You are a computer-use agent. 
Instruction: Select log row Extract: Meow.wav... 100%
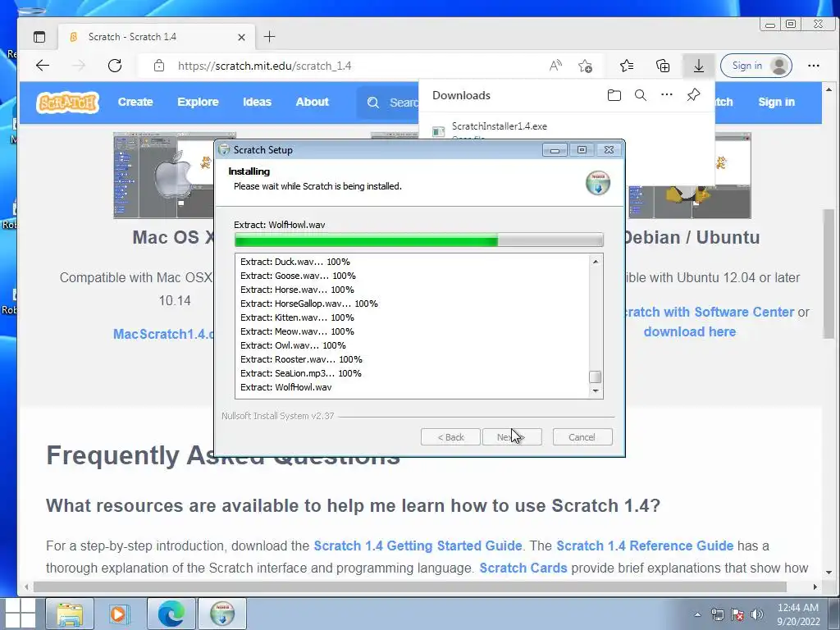point(297,331)
